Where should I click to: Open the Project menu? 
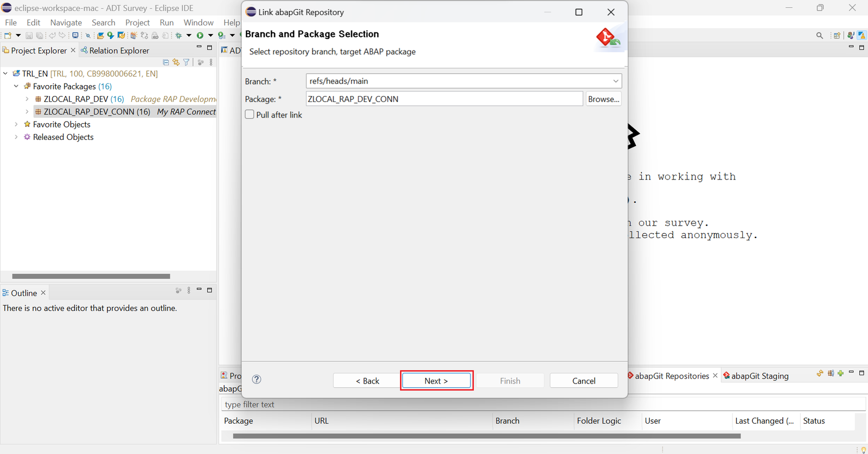pyautogui.click(x=137, y=22)
